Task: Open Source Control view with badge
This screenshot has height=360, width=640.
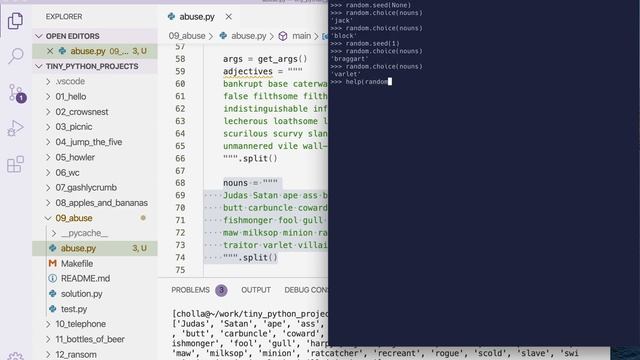Action: tap(16, 93)
